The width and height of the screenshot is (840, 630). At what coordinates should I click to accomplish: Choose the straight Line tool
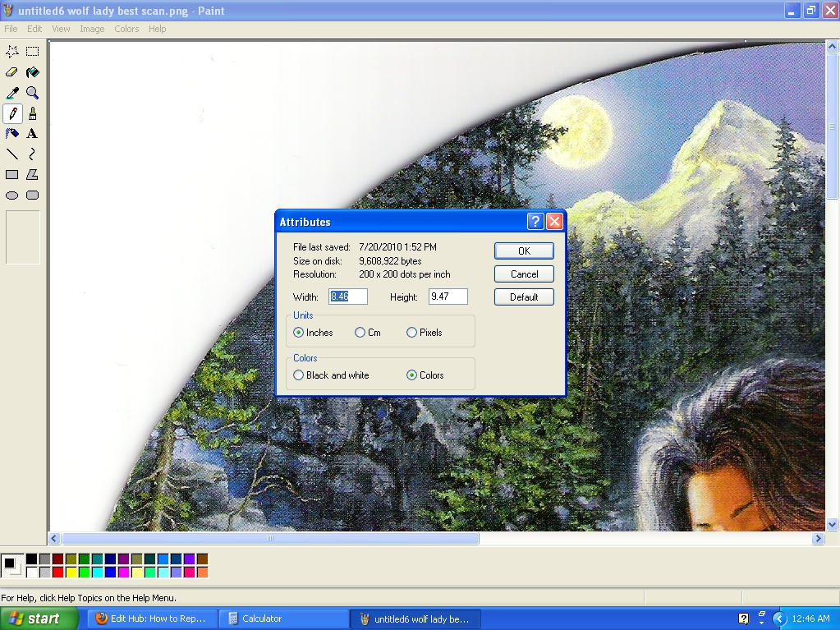[x=12, y=154]
